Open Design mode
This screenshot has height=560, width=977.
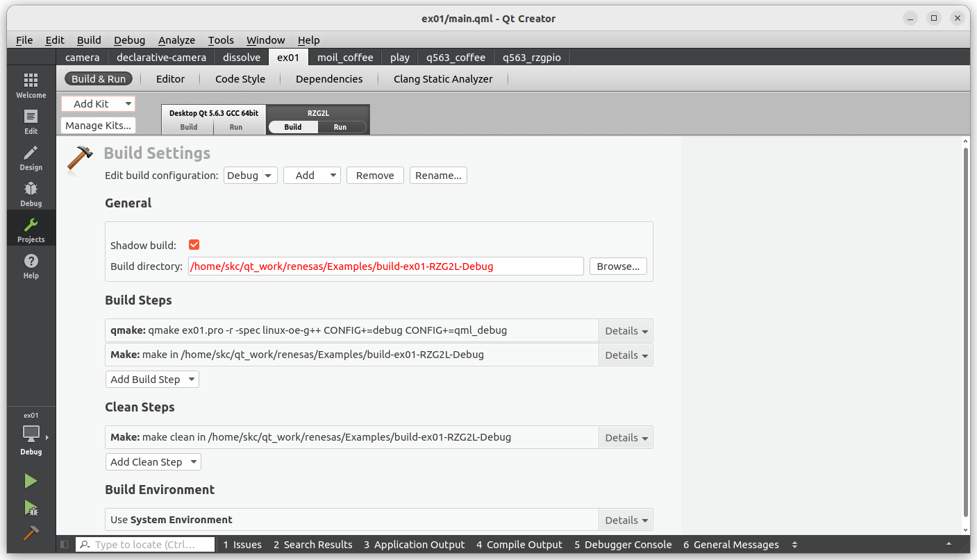point(31,155)
